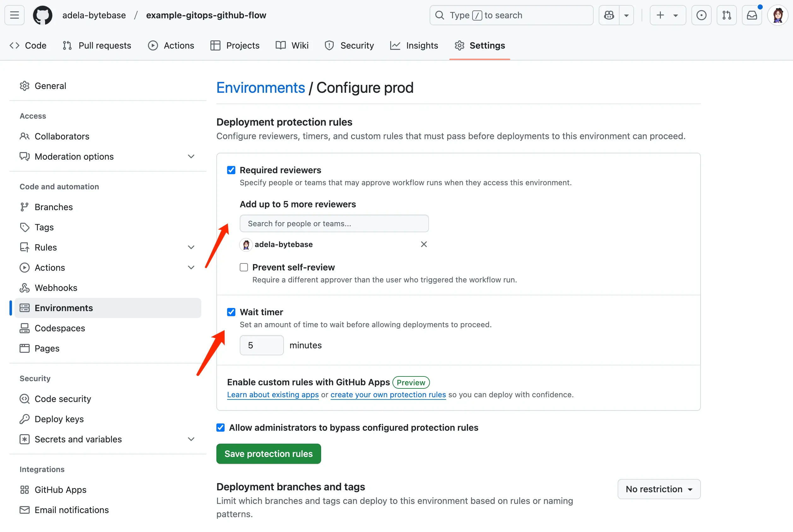
Task: Click the user profile avatar
Action: pyautogui.click(x=778, y=15)
